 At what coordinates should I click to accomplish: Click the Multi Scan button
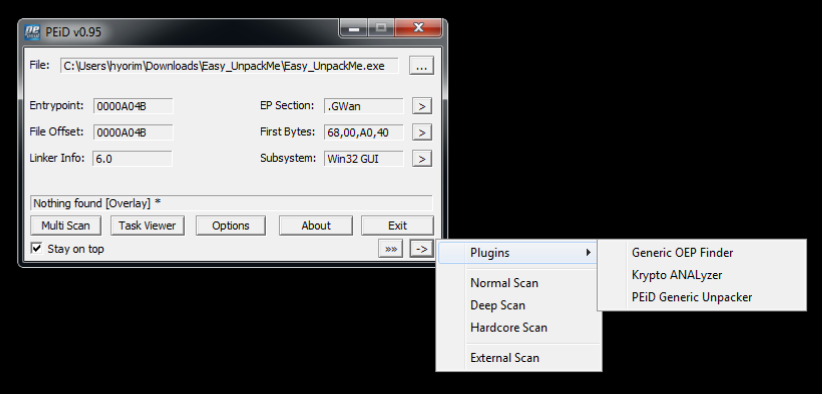[x=66, y=226]
